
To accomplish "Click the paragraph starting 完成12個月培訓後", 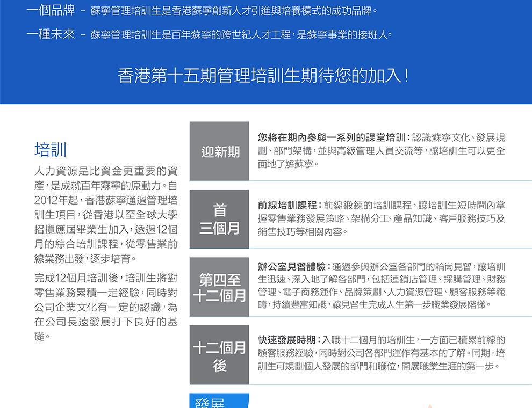I will pyautogui.click(x=106, y=307).
